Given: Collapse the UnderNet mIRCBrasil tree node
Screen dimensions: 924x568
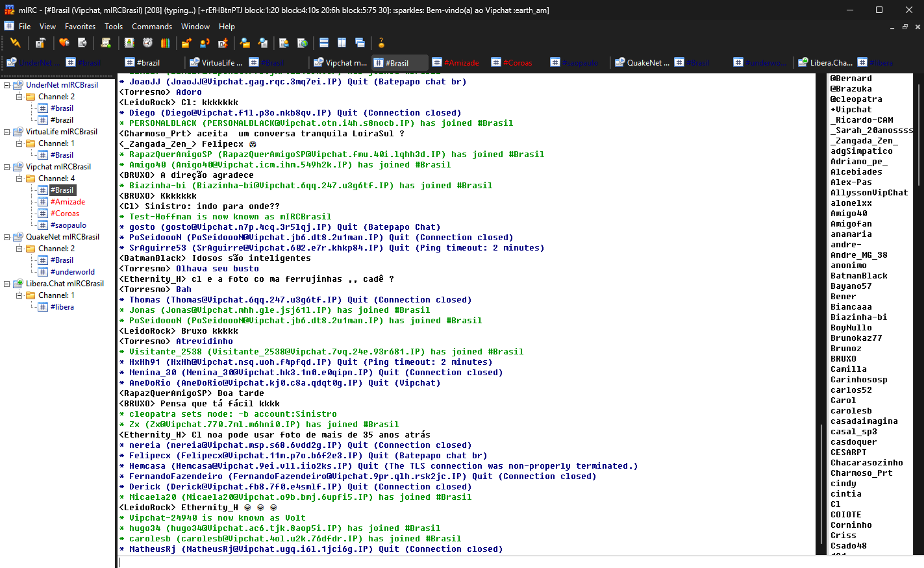Looking at the screenshot, I should [x=7, y=85].
